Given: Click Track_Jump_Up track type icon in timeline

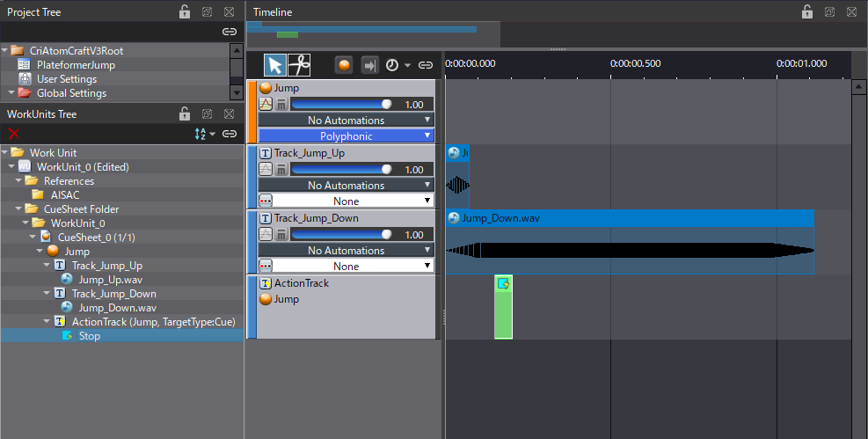Looking at the screenshot, I should point(266,153).
